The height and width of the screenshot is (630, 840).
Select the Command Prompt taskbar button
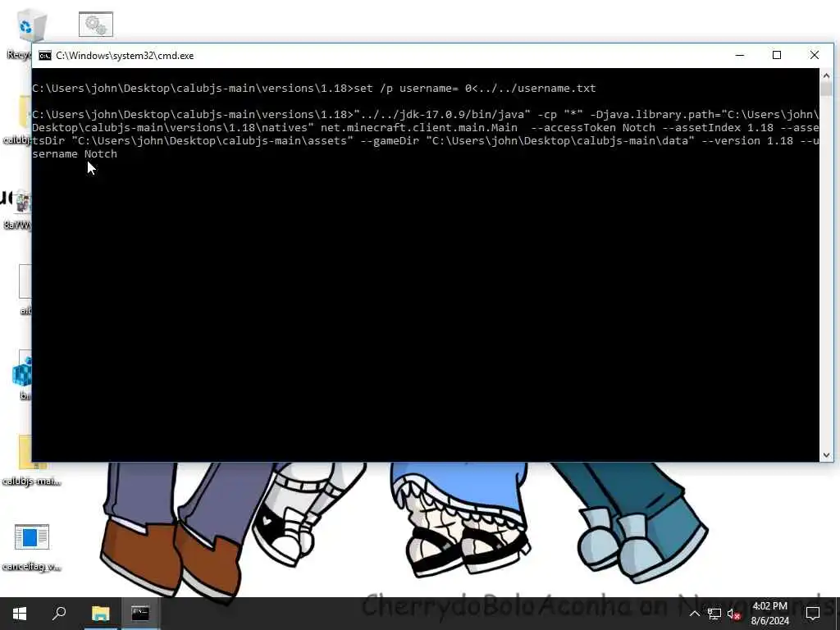pos(140,614)
